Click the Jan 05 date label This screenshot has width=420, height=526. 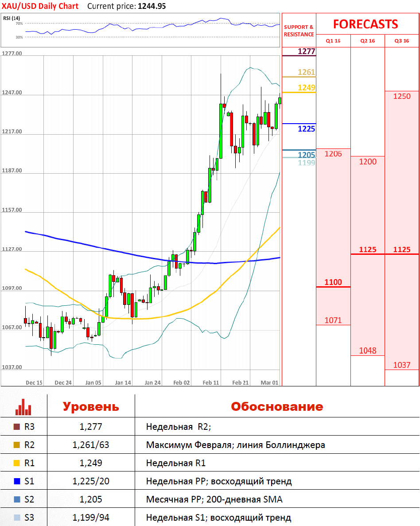93,383
